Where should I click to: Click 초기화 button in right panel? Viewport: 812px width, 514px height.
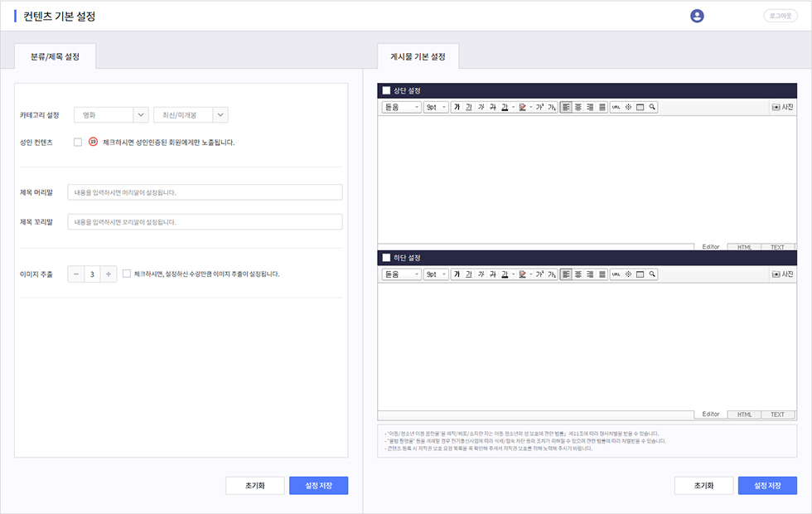point(703,486)
